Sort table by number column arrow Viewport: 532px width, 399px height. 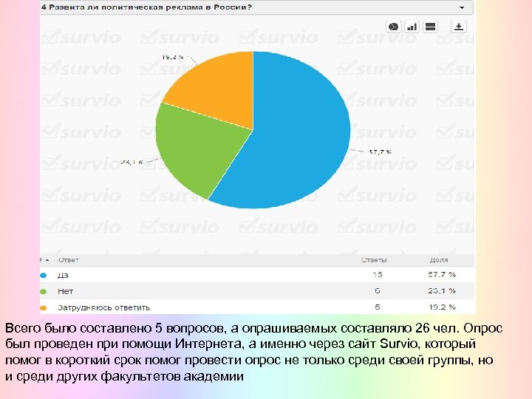[x=47, y=260]
